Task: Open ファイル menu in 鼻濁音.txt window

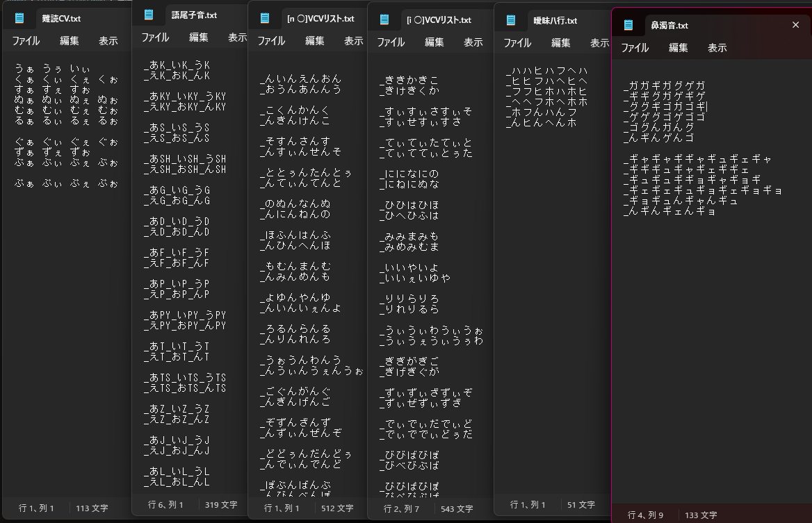Action: pos(635,48)
